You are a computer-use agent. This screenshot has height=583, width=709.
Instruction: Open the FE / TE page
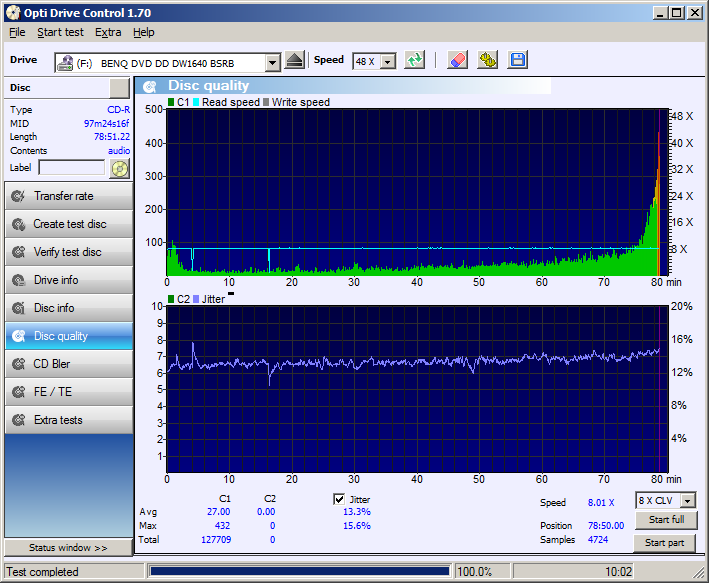69,392
